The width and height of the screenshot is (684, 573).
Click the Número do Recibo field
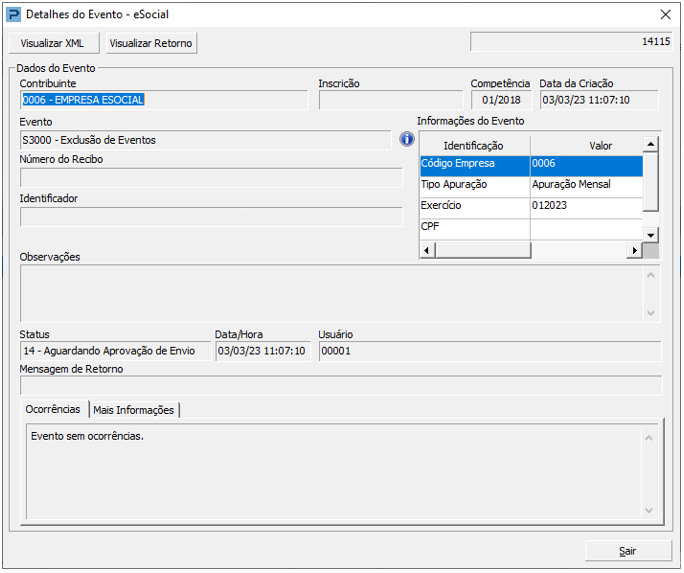211,178
